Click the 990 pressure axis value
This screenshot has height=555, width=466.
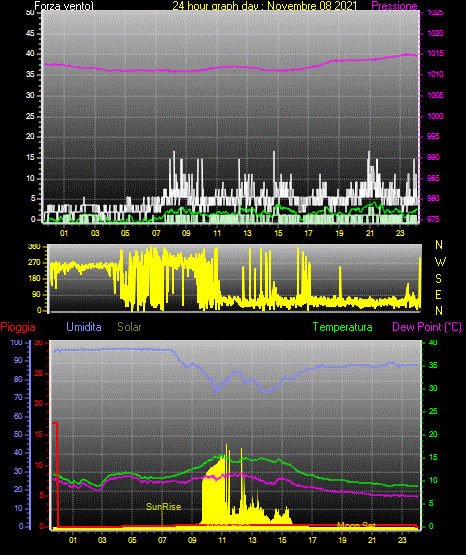pos(433,157)
